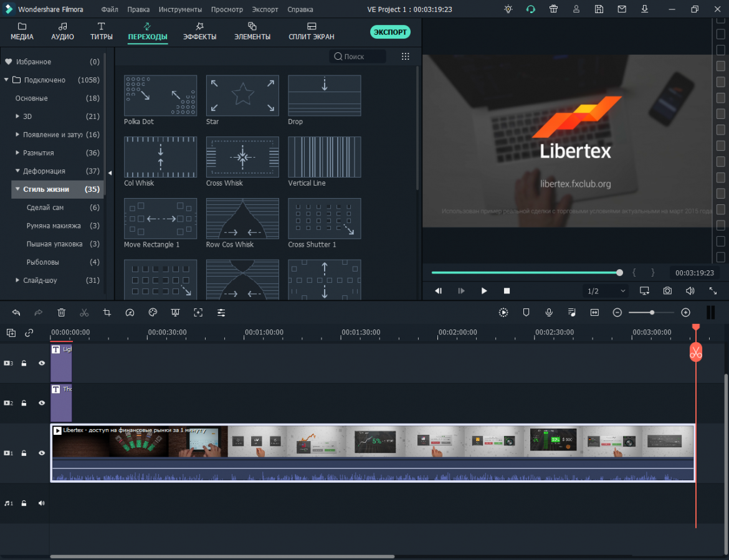Viewport: 729px width, 560px height.
Task: Select the crop tool in timeline toolbar
Action: click(107, 313)
